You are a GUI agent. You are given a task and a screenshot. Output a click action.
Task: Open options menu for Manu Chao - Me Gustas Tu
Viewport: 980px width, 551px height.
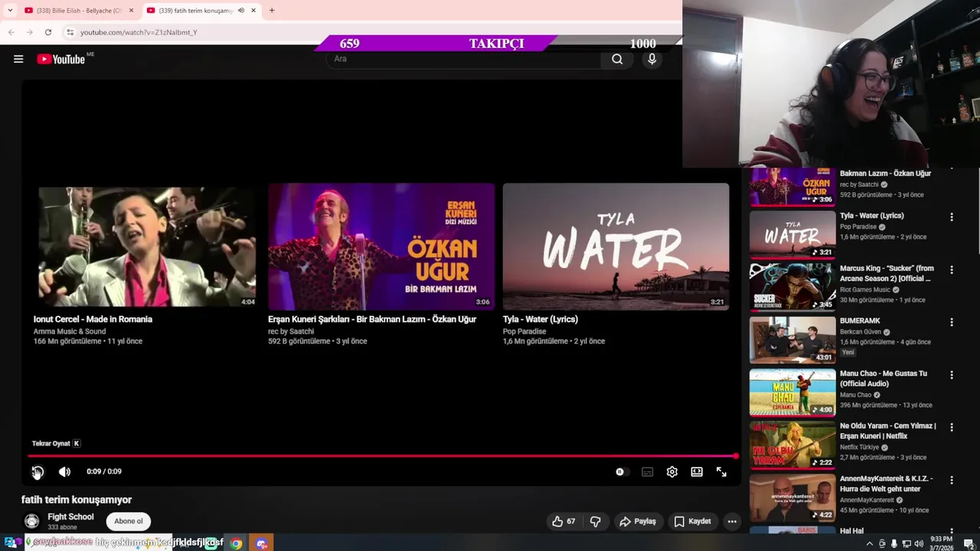(x=952, y=375)
